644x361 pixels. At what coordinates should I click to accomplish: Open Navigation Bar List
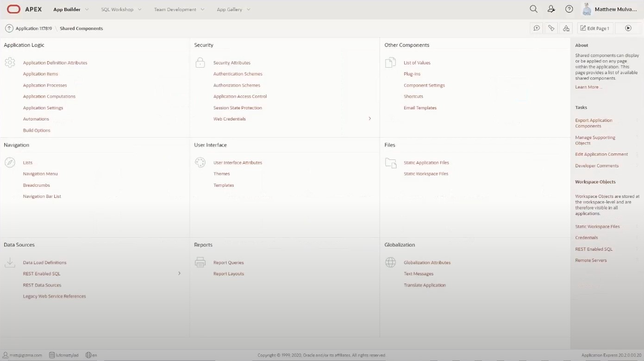pos(42,196)
